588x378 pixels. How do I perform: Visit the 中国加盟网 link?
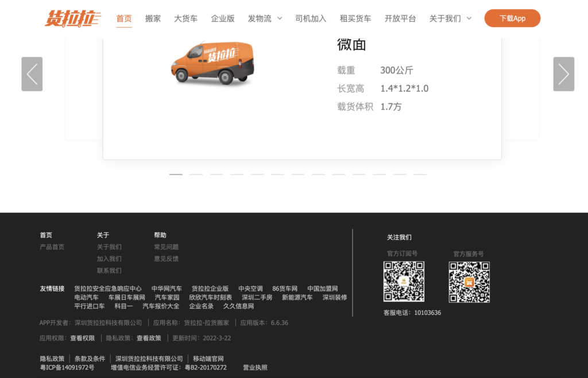pyautogui.click(x=323, y=289)
